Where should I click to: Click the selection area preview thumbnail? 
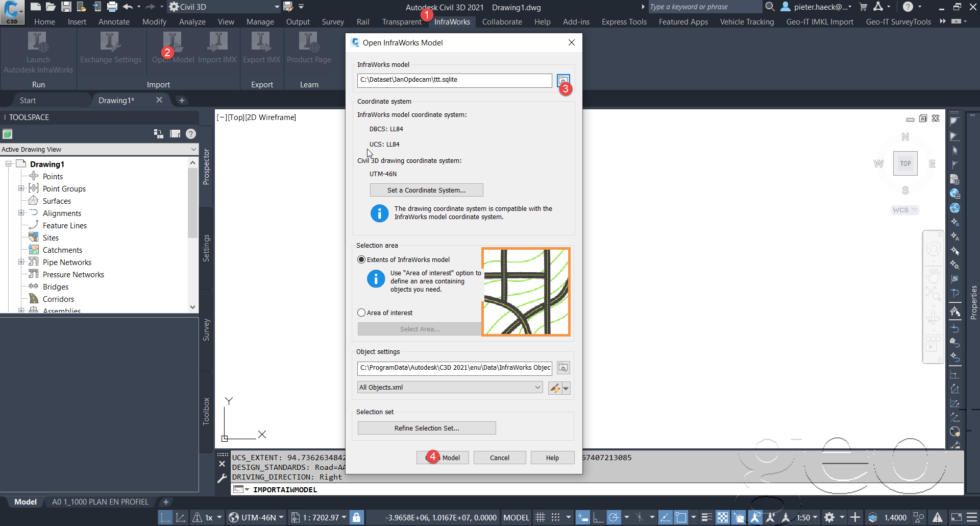[526, 292]
